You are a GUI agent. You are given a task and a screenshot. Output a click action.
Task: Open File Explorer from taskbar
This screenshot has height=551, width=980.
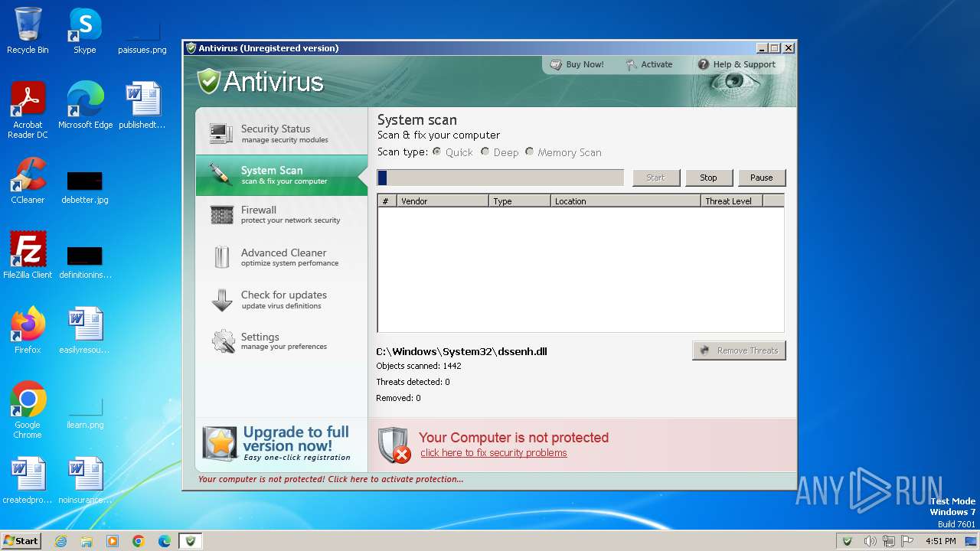[87, 541]
